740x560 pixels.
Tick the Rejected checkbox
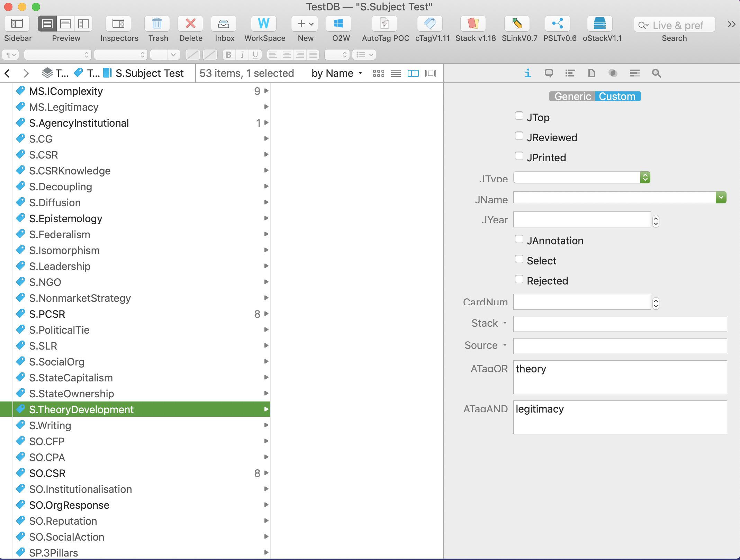pos(519,279)
